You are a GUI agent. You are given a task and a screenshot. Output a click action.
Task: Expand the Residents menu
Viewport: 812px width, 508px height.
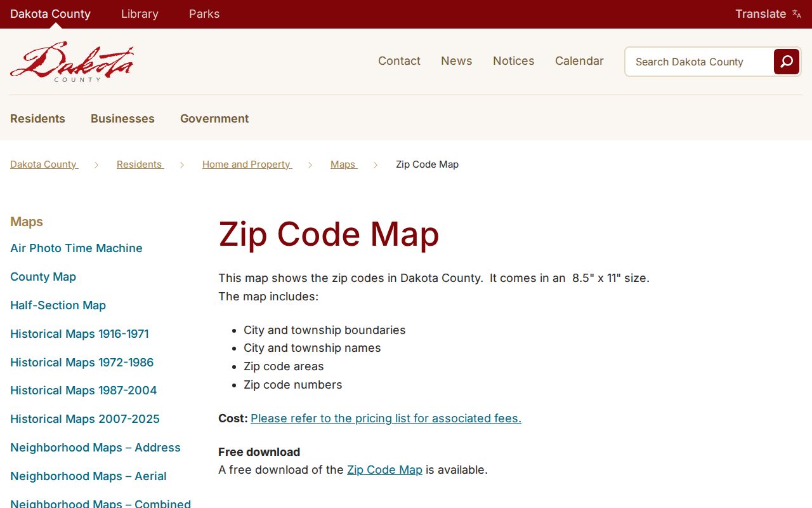click(37, 119)
